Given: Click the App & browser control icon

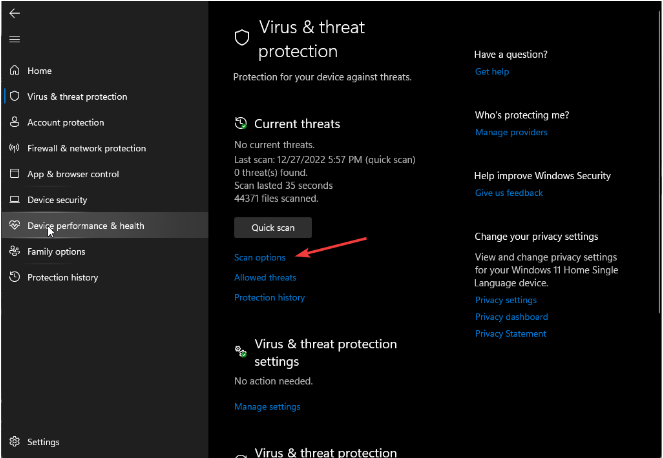Looking at the screenshot, I should tap(14, 174).
